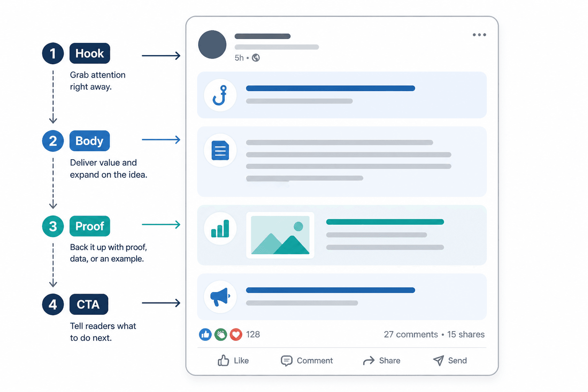Click the blue thumbs-up reaction icon
This screenshot has width=588, height=392.
point(205,335)
